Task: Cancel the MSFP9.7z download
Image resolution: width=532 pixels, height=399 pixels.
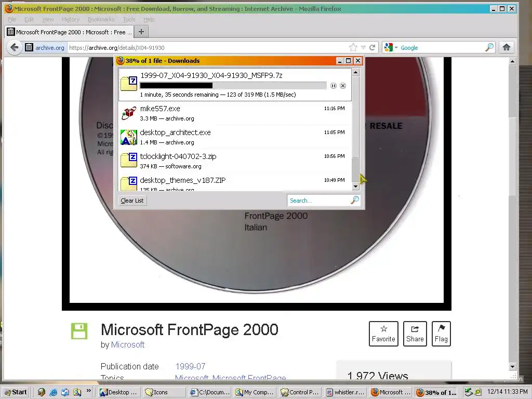Action: pos(343,86)
